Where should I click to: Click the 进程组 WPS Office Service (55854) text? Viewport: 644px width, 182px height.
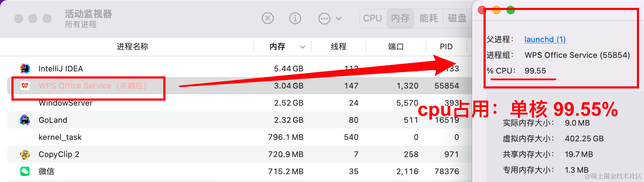click(577, 55)
